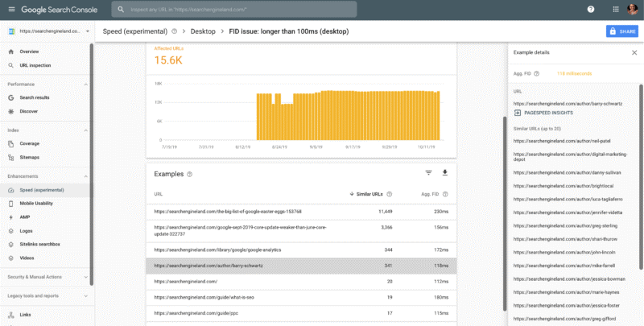Select the library/google/google-analytics row
The width and height of the screenshot is (644, 326).
coord(301,250)
